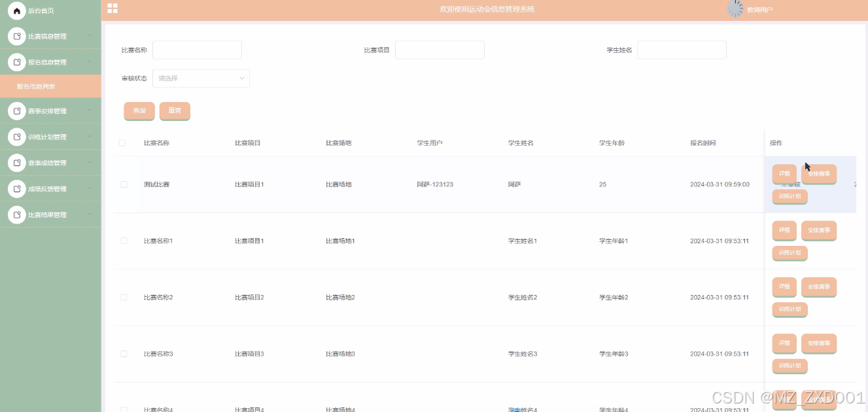
Task: Click the grid menu icon in the top bar
Action: click(x=113, y=9)
